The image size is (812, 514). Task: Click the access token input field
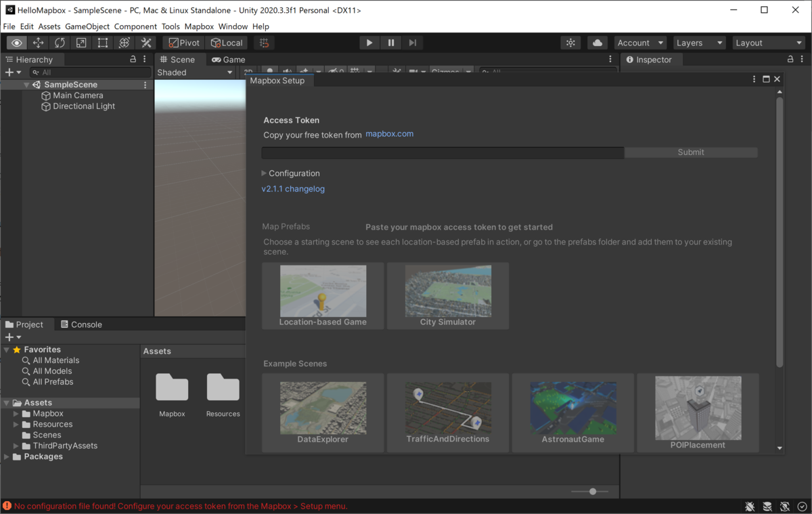coord(443,153)
